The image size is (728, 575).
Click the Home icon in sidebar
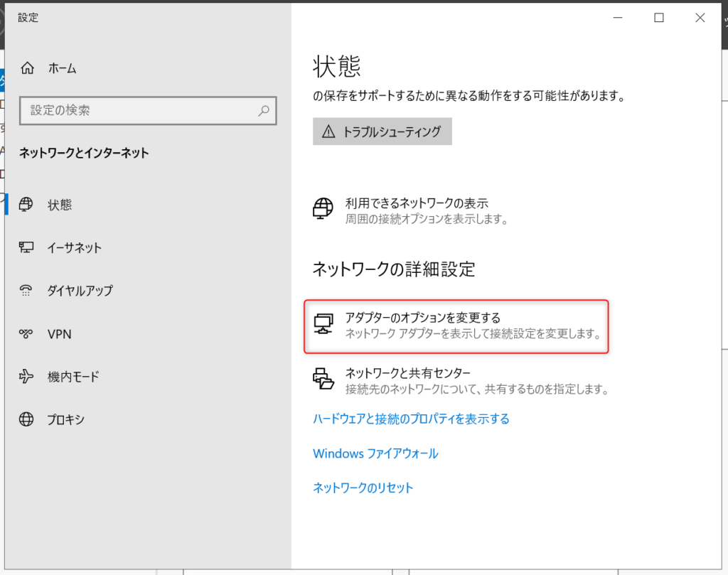[27, 69]
